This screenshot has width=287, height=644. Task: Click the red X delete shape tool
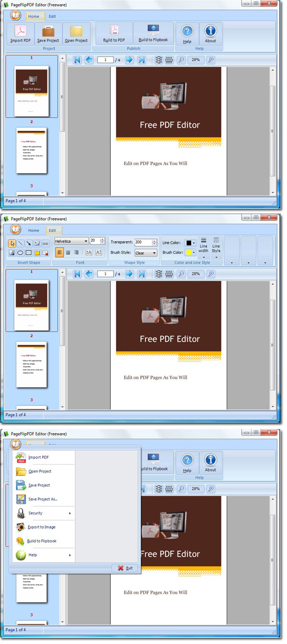(45, 253)
